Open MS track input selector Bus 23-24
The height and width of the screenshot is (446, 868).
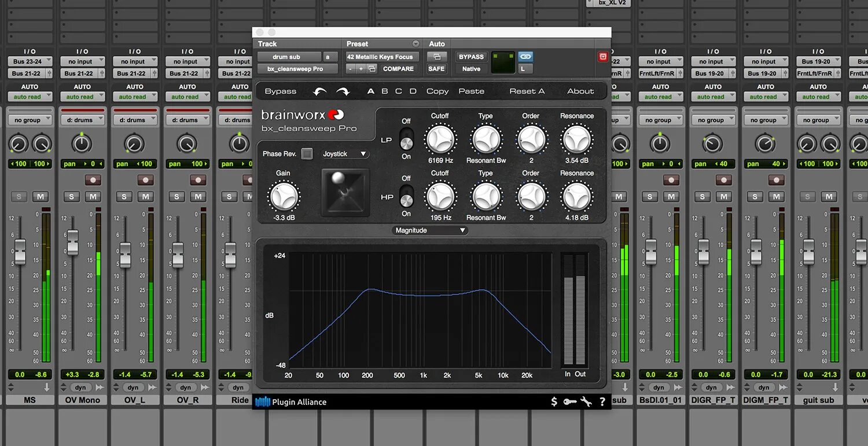[x=30, y=61]
